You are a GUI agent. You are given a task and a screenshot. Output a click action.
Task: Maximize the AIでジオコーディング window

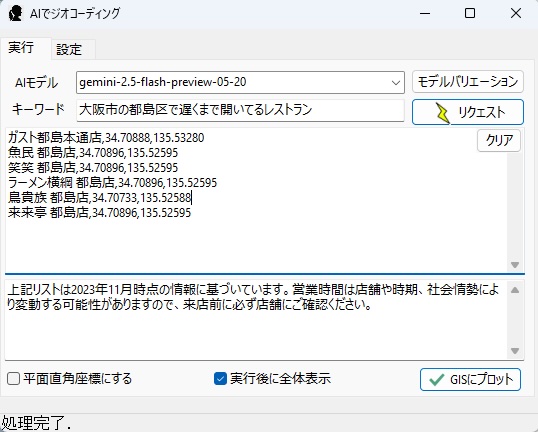tap(470, 13)
